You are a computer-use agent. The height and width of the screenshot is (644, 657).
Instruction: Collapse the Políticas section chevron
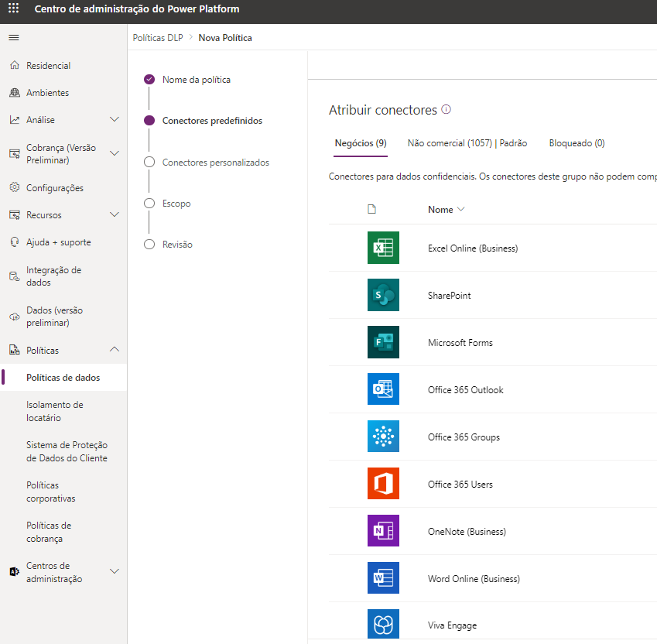pos(115,350)
